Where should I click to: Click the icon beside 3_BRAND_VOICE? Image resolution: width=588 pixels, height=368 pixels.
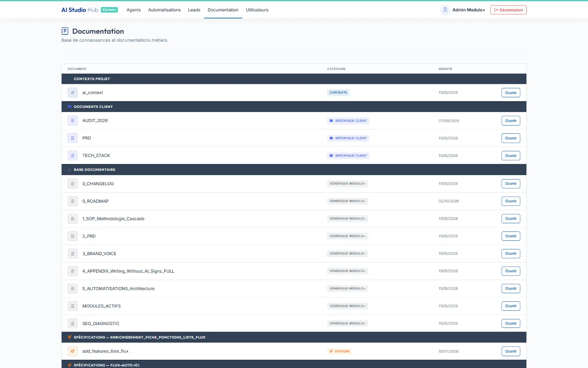click(x=73, y=254)
